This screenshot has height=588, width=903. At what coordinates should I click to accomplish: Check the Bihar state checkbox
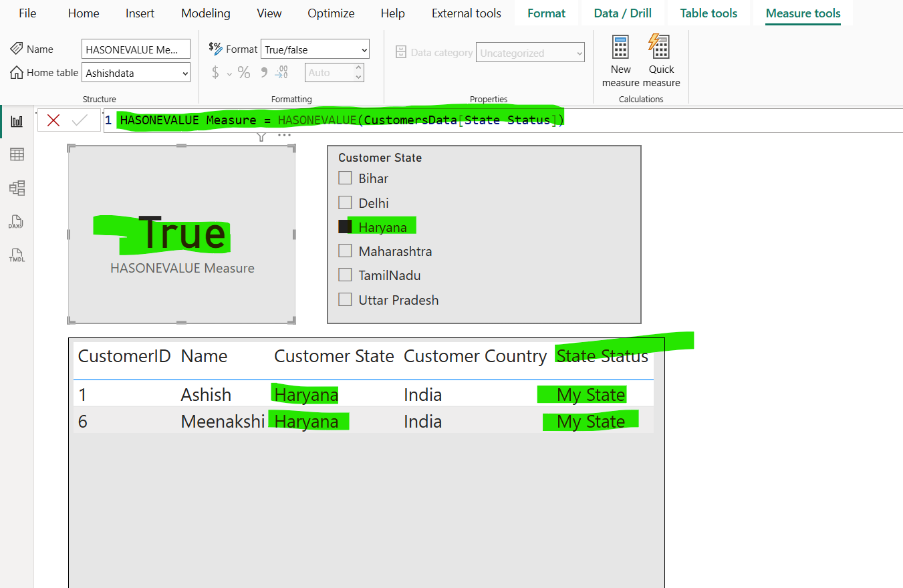click(345, 178)
